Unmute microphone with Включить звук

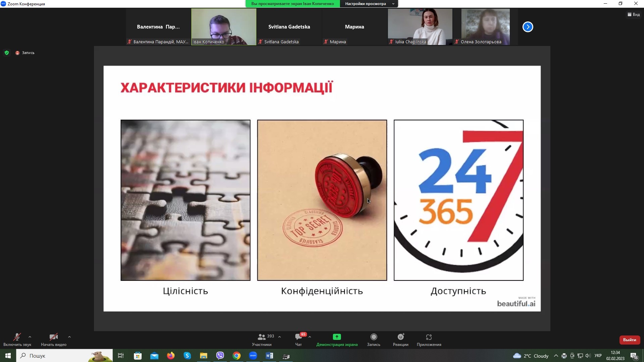pyautogui.click(x=17, y=339)
